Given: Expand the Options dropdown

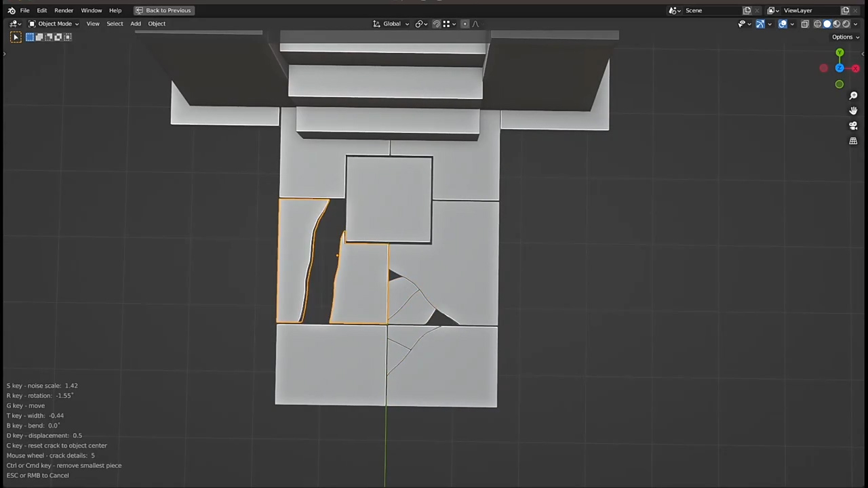Looking at the screenshot, I should (x=845, y=37).
